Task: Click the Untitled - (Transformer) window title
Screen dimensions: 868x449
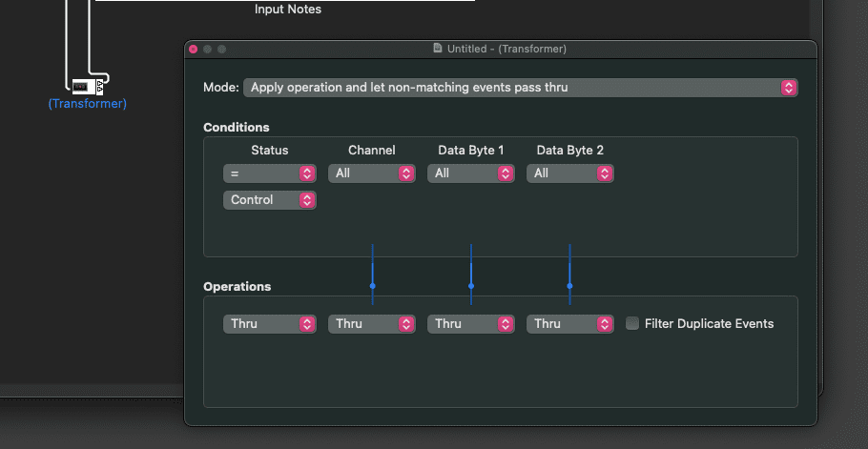Action: point(506,49)
